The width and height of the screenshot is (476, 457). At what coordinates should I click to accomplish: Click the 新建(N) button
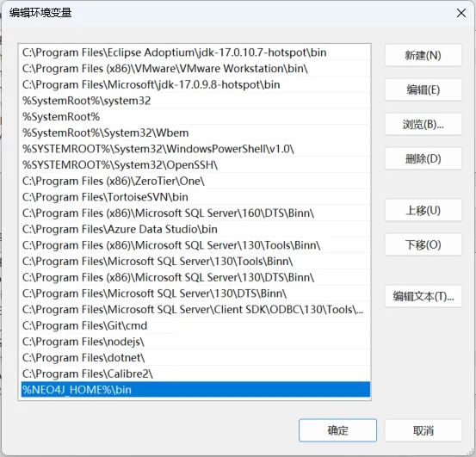423,55
